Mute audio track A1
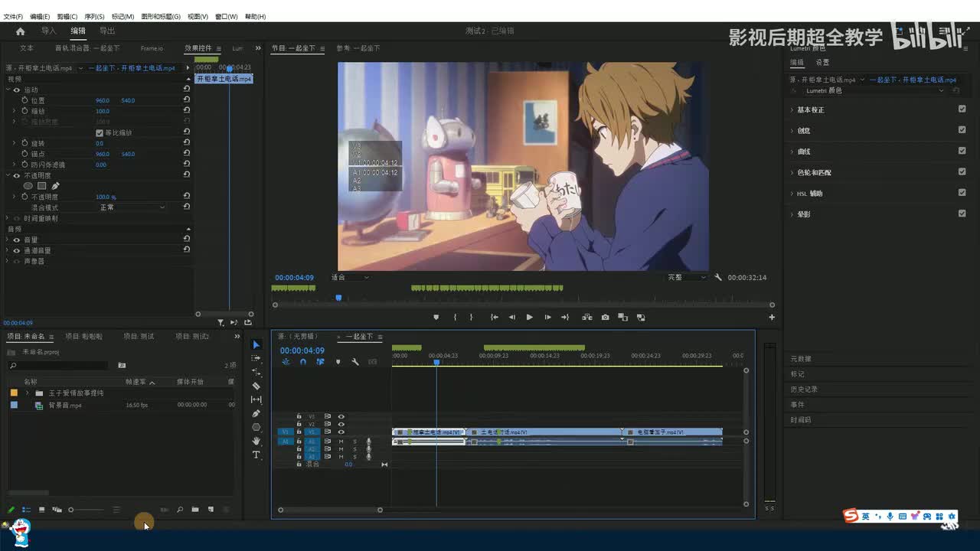The width and height of the screenshot is (980, 551). 341,442
